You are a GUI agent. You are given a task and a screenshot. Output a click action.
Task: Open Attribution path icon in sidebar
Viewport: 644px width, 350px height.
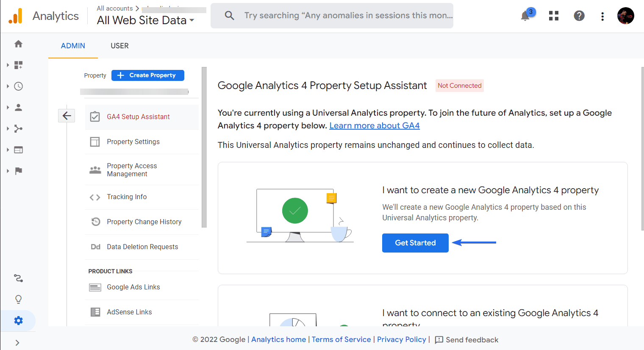click(18, 278)
